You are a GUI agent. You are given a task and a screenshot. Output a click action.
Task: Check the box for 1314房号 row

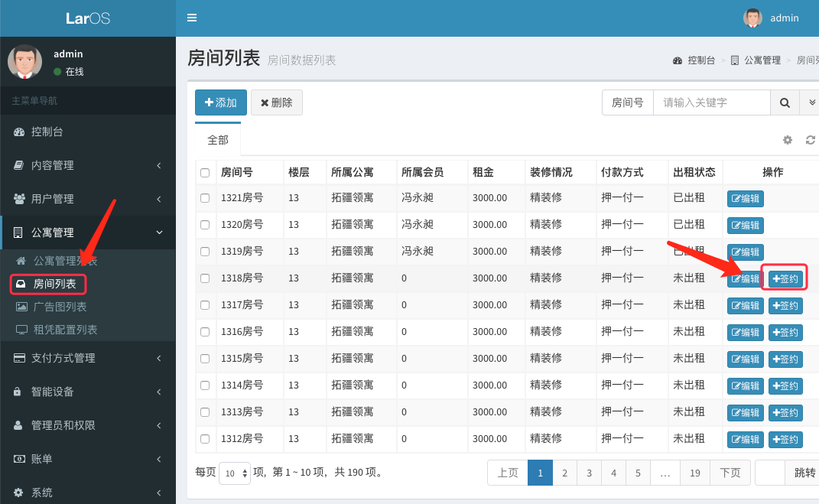click(x=205, y=385)
